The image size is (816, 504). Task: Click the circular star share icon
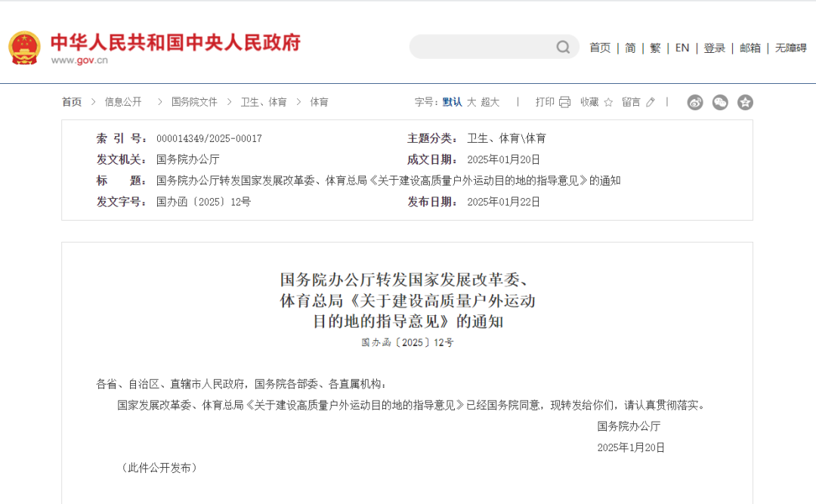click(x=745, y=101)
